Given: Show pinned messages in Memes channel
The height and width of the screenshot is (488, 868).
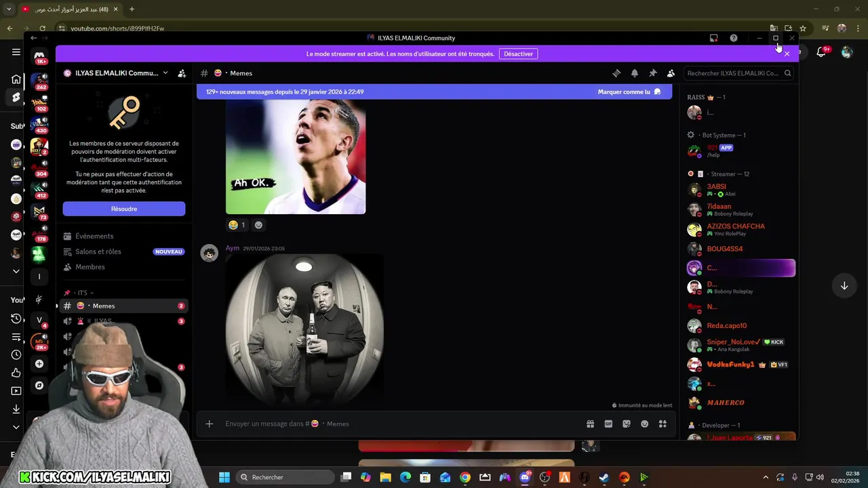Looking at the screenshot, I should pyautogui.click(x=653, y=73).
